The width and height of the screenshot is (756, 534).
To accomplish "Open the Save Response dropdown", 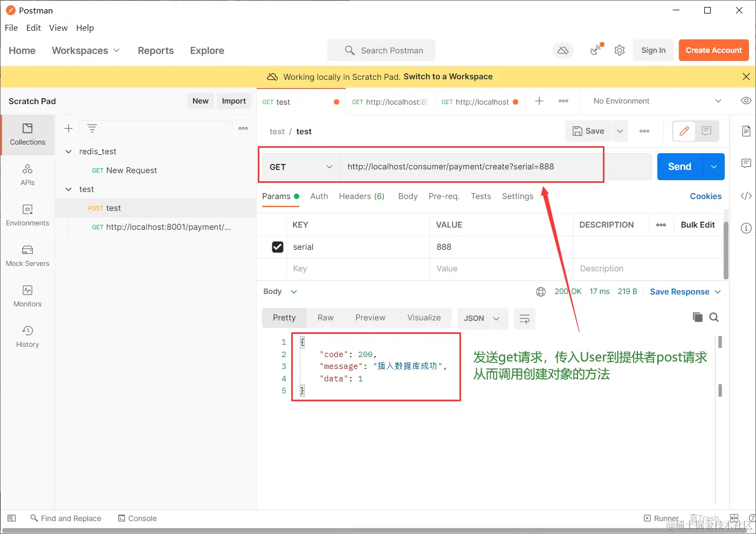I will [685, 292].
